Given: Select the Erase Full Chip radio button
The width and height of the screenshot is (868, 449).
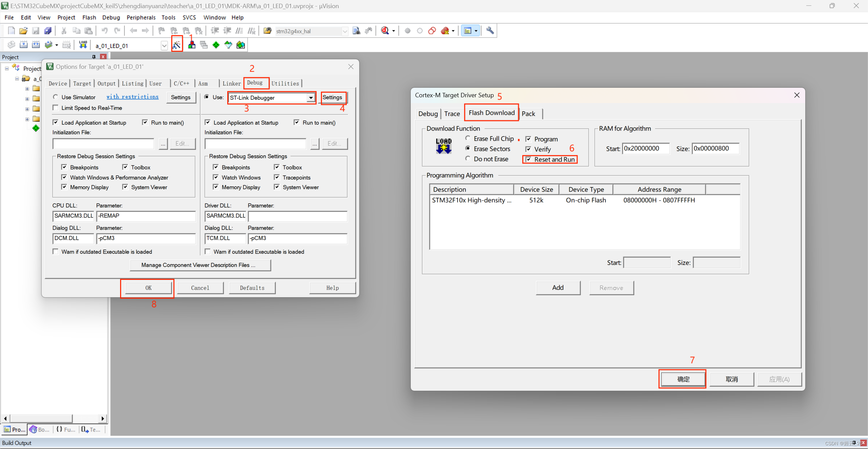Looking at the screenshot, I should (x=468, y=138).
